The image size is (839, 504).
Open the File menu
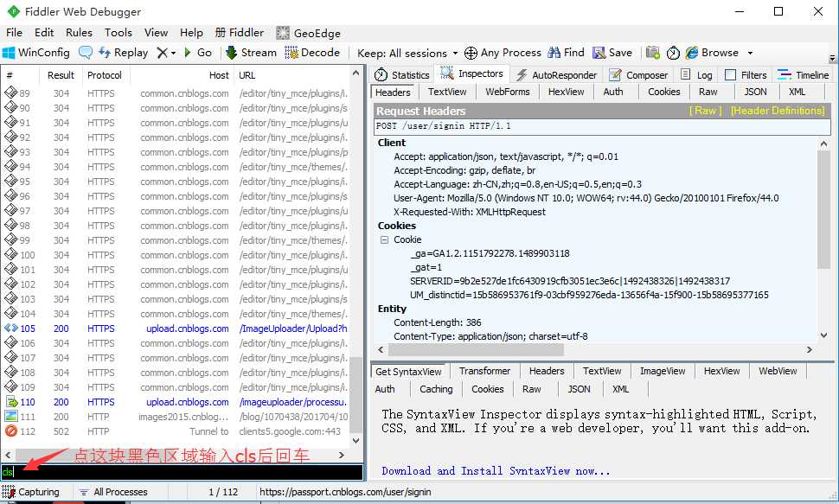pyautogui.click(x=14, y=33)
